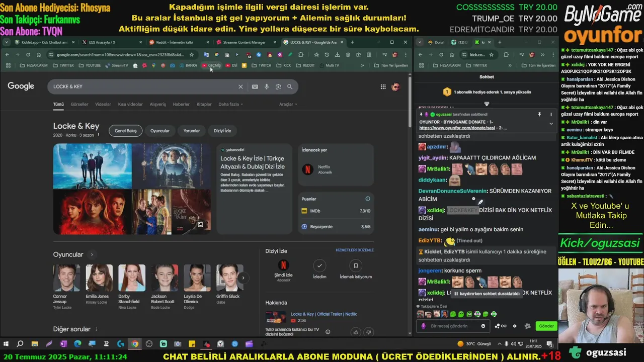
Task: Expand Kick leaderboard collapse handle
Action: click(x=487, y=104)
